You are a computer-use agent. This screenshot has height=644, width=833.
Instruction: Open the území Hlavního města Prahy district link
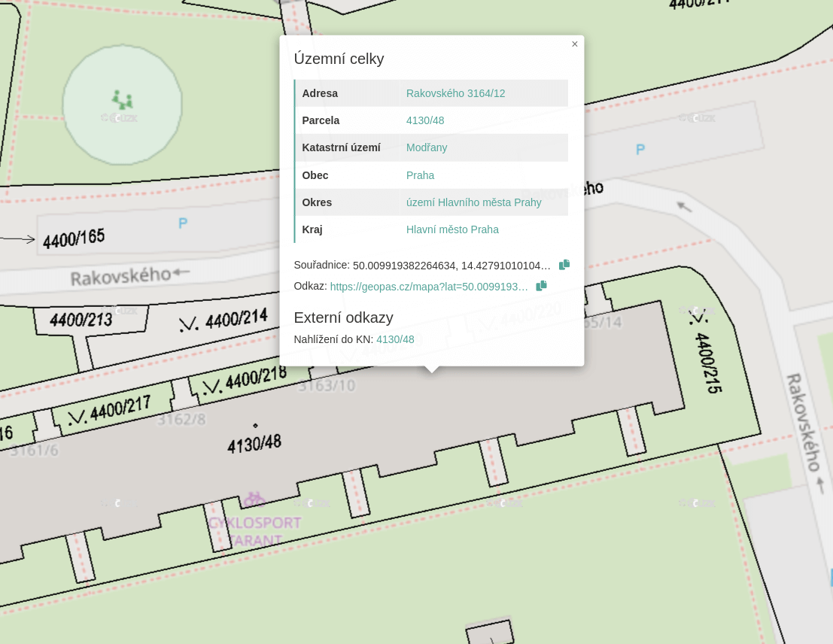point(473,202)
